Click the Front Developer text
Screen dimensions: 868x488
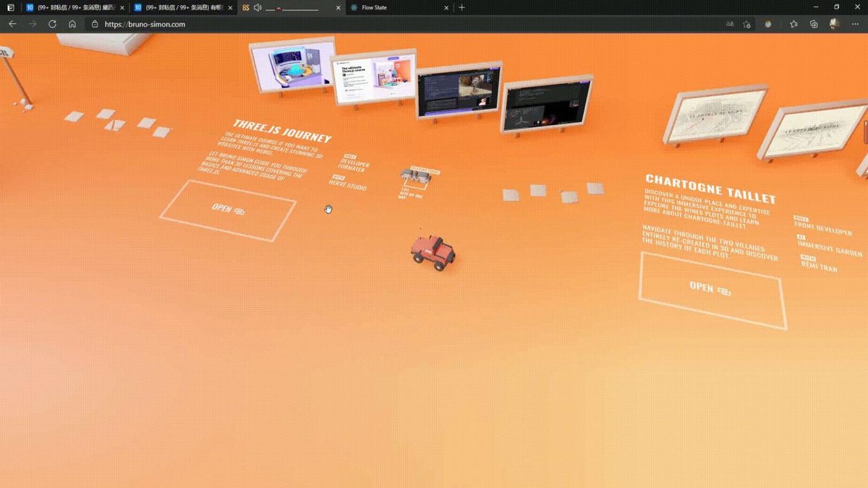click(x=823, y=229)
